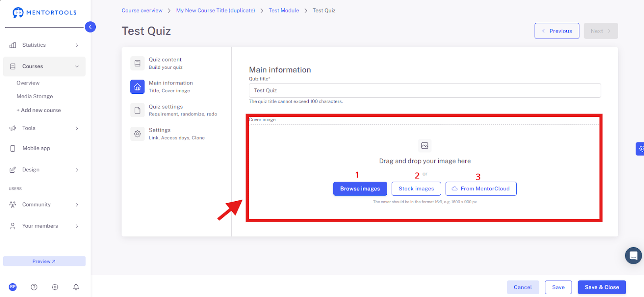The height and width of the screenshot is (297, 644).
Task: Click the Design pencil icon
Action: (x=13, y=170)
